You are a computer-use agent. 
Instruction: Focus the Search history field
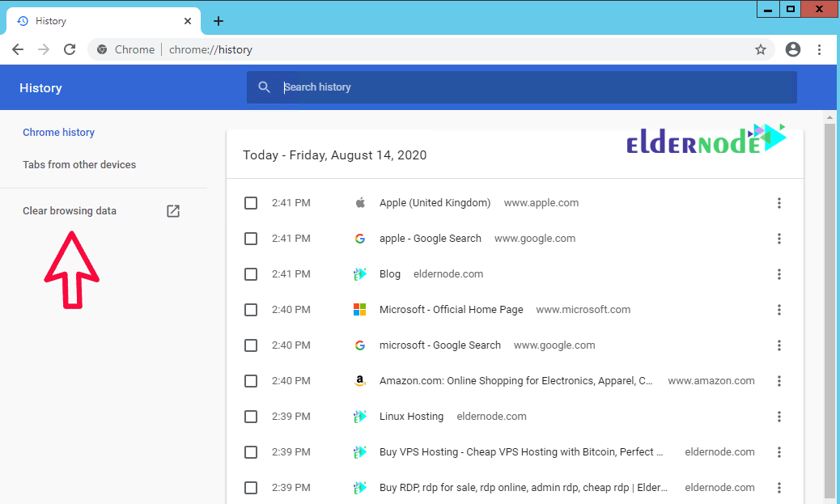pos(521,87)
